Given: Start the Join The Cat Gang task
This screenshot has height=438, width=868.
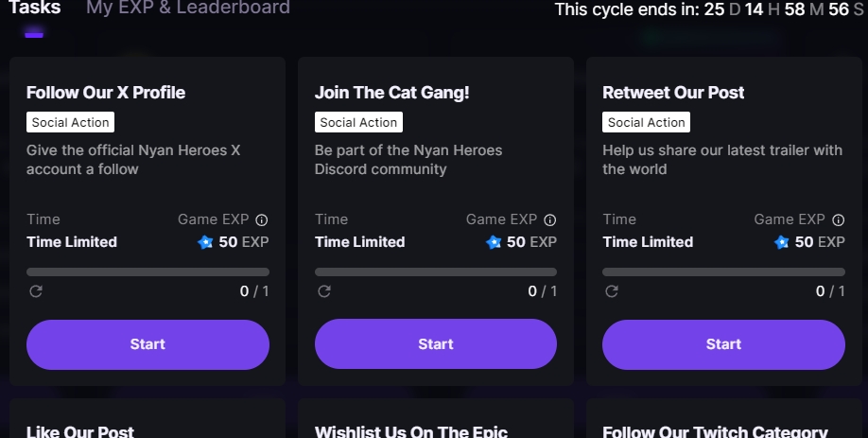Looking at the screenshot, I should (x=436, y=344).
